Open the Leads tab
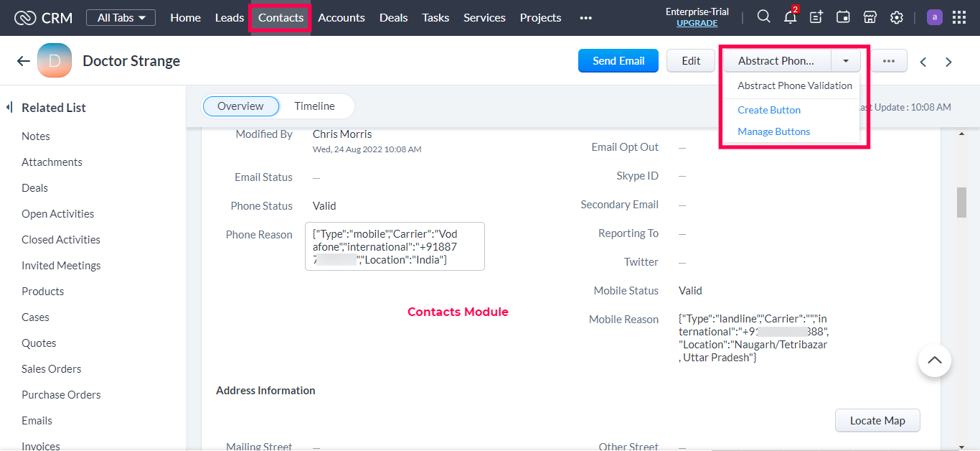Image resolution: width=980 pixels, height=451 pixels. [230, 18]
